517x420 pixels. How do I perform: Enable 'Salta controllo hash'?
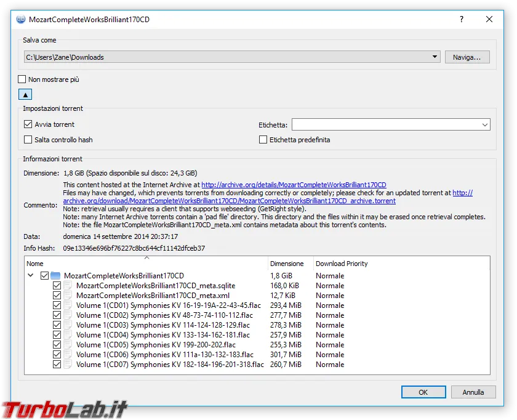[x=28, y=140]
